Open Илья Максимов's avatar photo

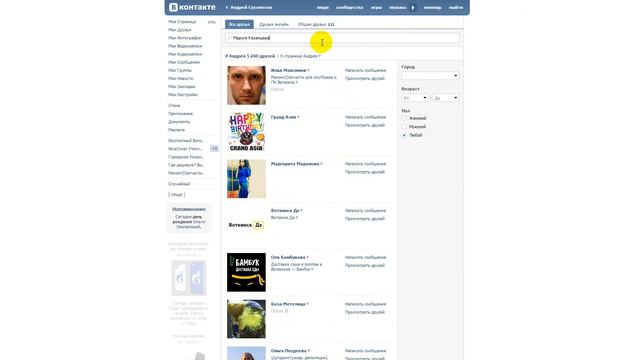coord(246,85)
